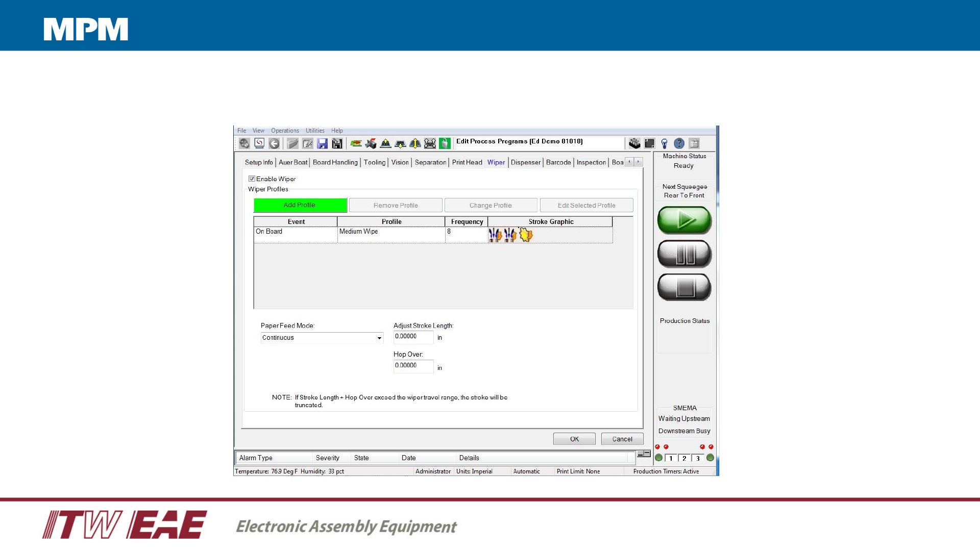Click the OK button
This screenshot has height=551, width=980.
tap(574, 439)
